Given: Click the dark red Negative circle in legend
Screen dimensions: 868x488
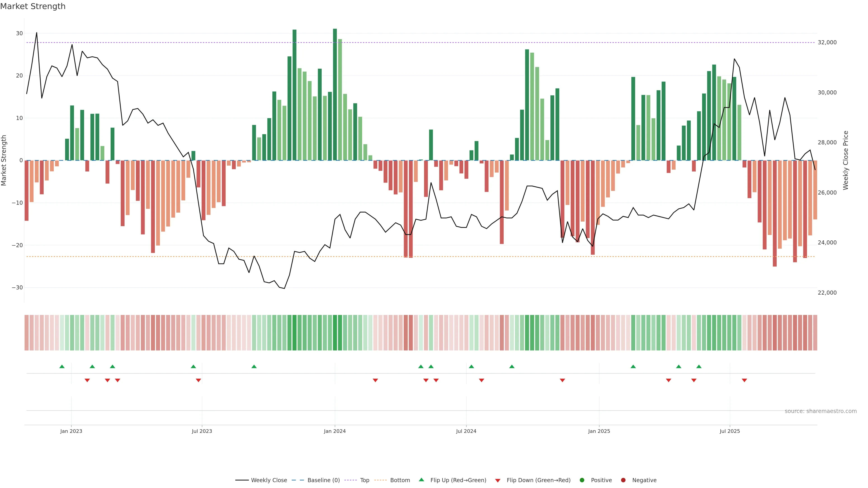Looking at the screenshot, I should tap(623, 480).
